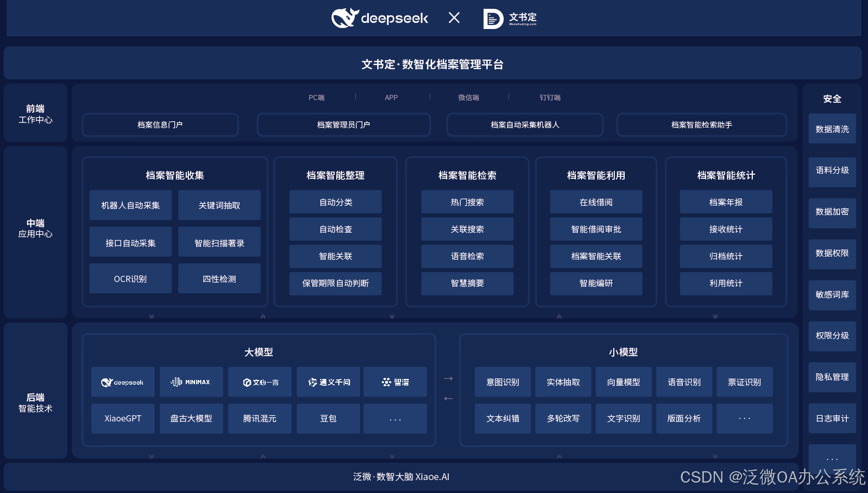
Task: Select 豆包 model
Action: [x=328, y=418]
